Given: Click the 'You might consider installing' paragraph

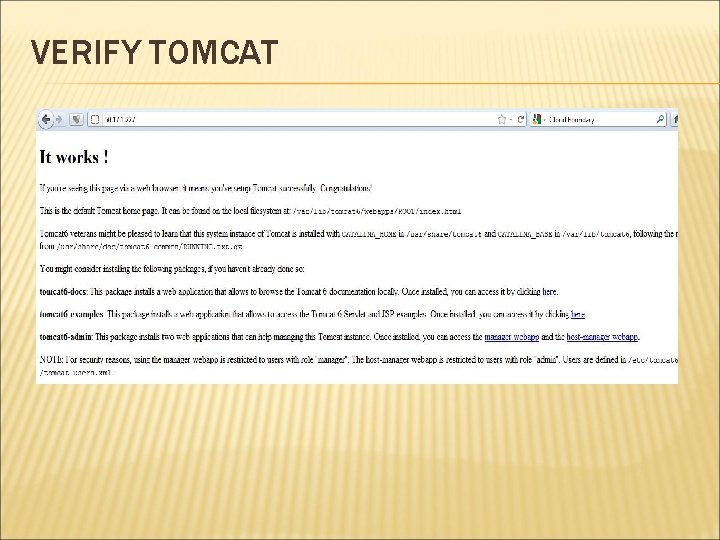Looking at the screenshot, I should [x=172, y=269].
